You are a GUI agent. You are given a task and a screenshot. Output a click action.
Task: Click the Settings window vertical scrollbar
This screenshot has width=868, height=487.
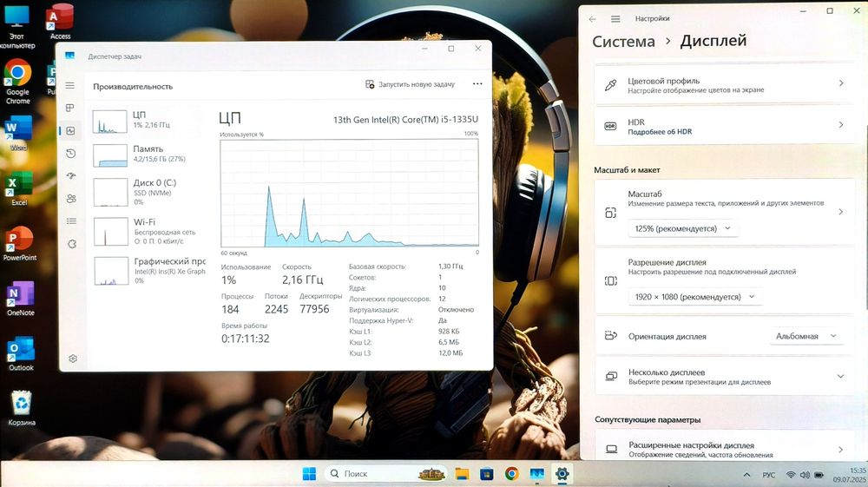coord(865,216)
